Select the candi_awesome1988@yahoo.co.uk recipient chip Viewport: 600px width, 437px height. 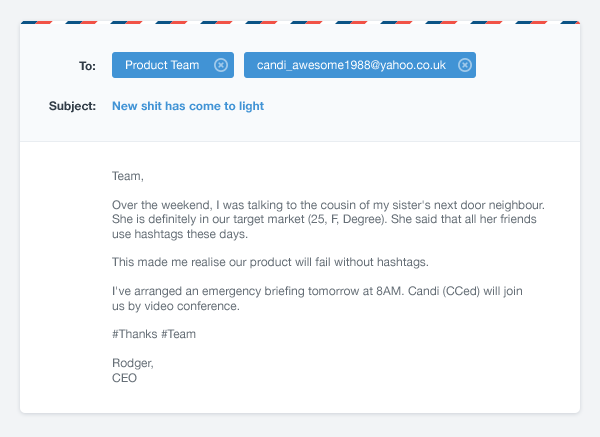point(350,65)
